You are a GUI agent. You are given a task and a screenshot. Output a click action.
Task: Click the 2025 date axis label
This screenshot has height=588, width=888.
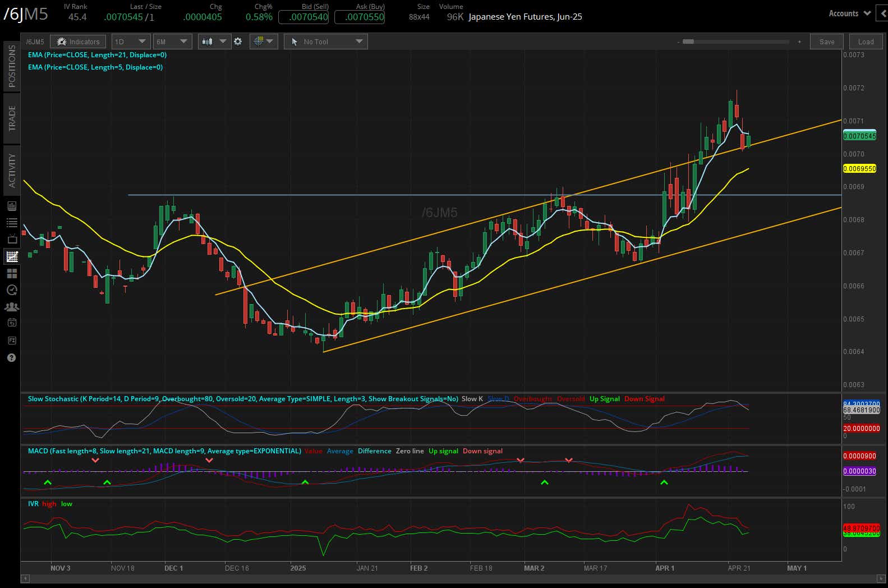tap(298, 568)
